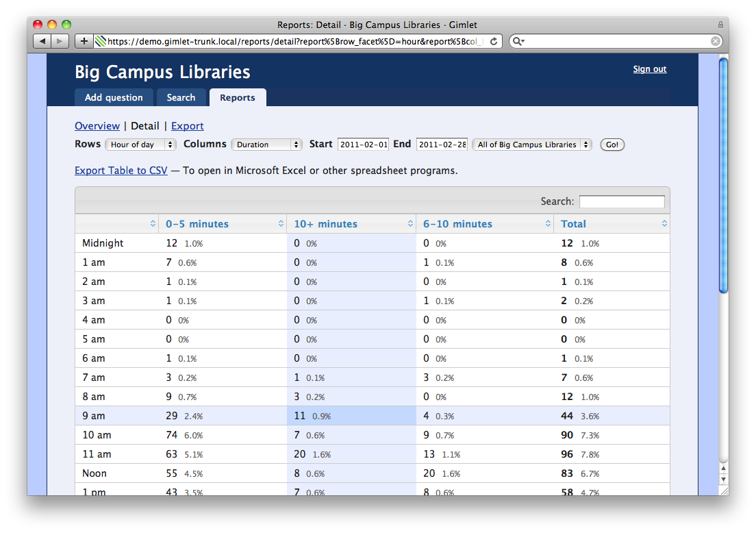Open the search magnifier dropdown in toolbar
The image size is (756, 533).
coord(518,42)
